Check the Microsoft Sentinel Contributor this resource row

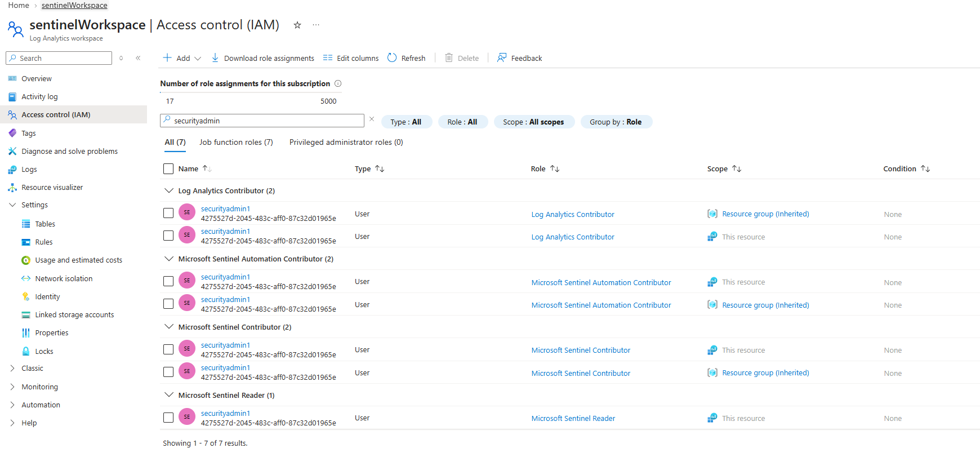pos(168,349)
